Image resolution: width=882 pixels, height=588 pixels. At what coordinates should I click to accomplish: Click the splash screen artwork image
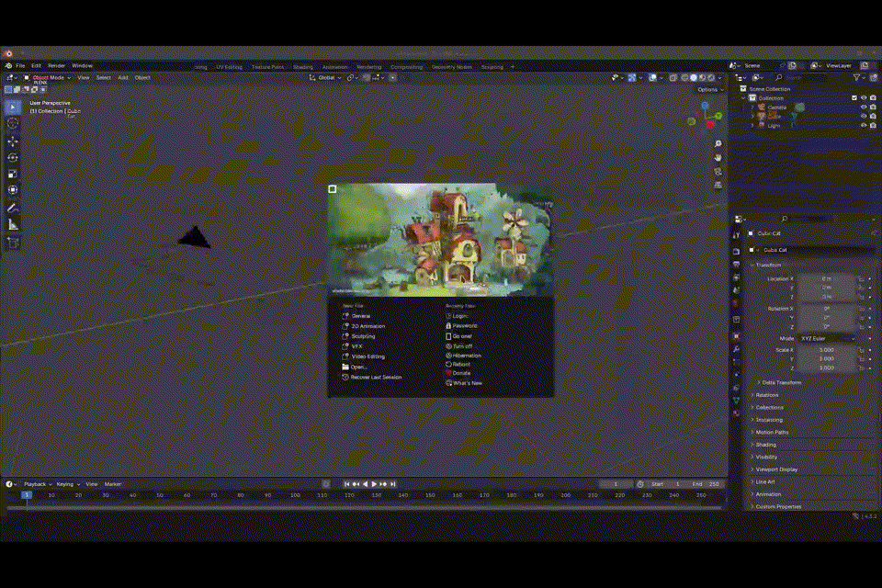440,240
